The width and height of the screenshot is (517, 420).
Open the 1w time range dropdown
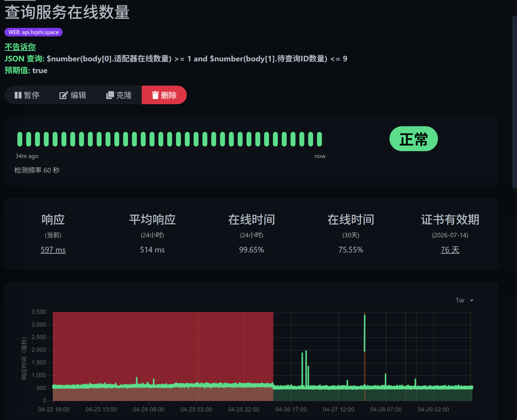(460, 300)
